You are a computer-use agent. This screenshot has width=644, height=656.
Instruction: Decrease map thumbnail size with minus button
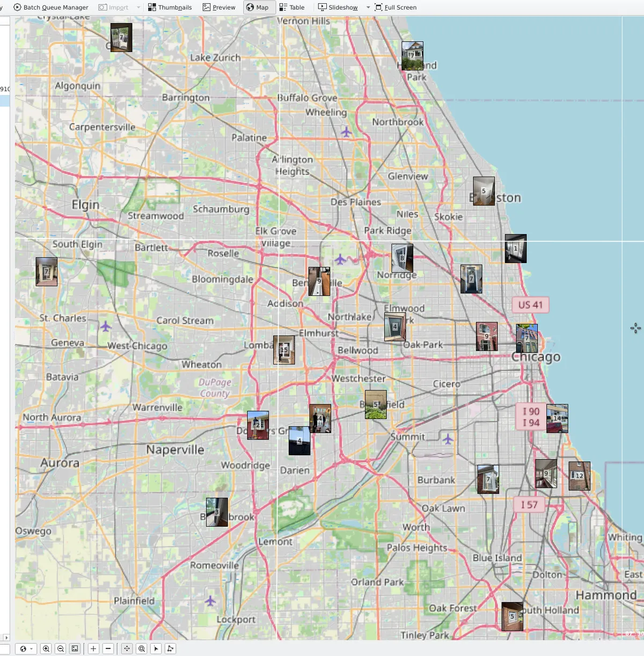(108, 648)
